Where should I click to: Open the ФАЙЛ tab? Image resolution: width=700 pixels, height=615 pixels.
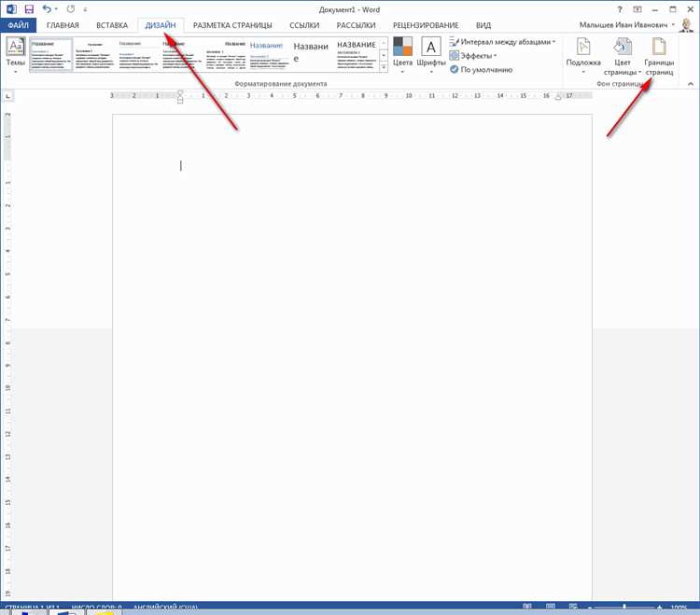click(x=19, y=25)
